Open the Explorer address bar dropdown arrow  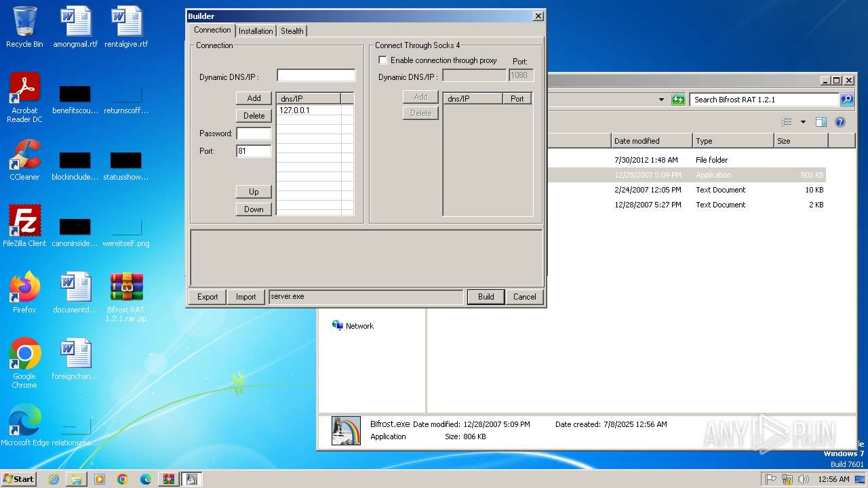661,100
